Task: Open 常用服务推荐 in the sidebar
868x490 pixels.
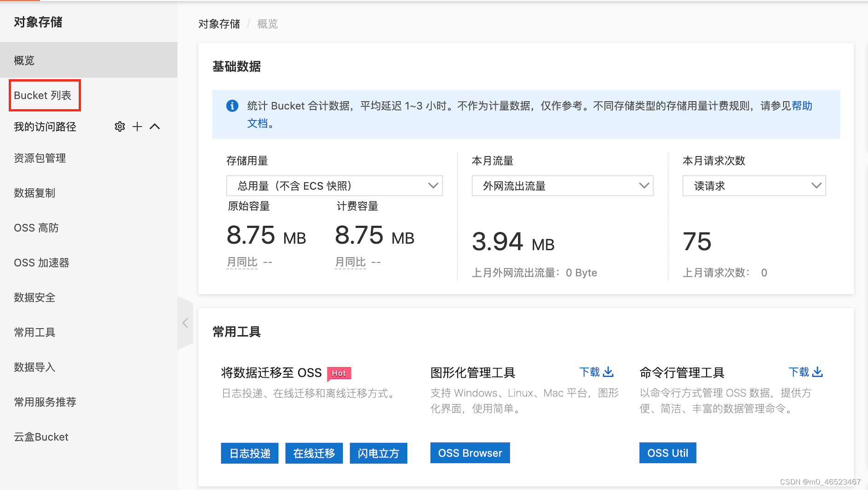Action: pyautogui.click(x=45, y=402)
